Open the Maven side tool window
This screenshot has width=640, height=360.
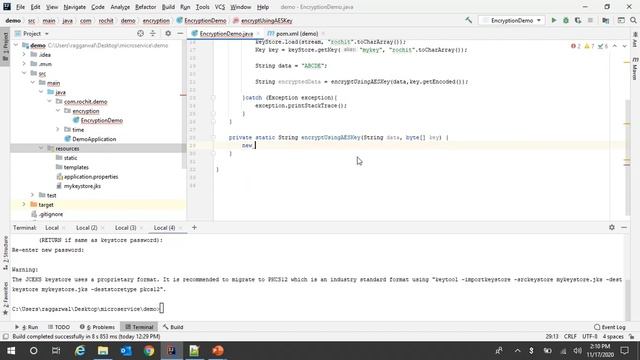tap(635, 68)
